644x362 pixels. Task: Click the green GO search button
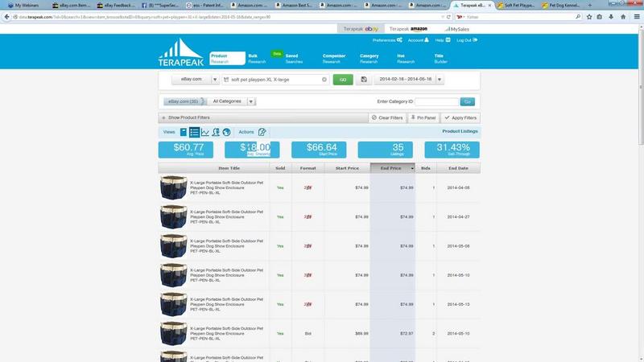[x=343, y=79]
